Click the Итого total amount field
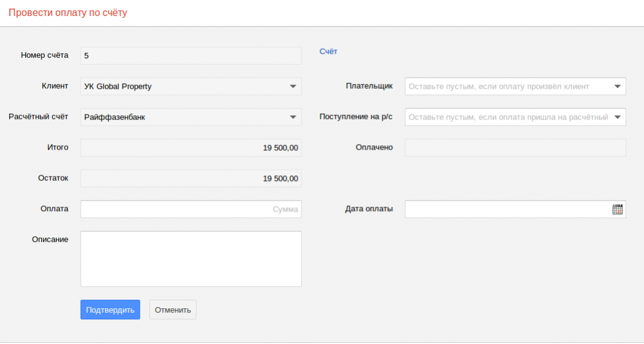 point(191,148)
